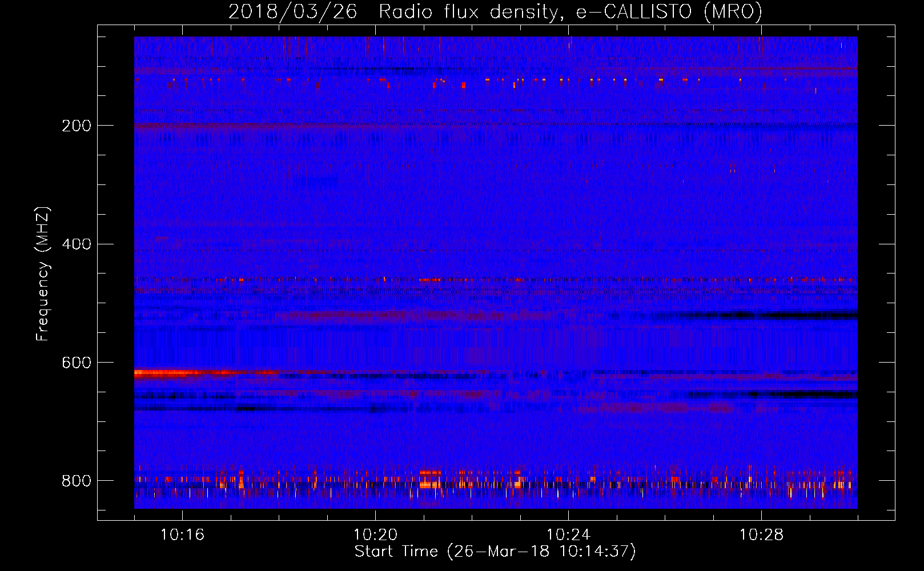The width and height of the screenshot is (924, 571).
Task: Click the 200 frequency tick label
Action: 77,126
